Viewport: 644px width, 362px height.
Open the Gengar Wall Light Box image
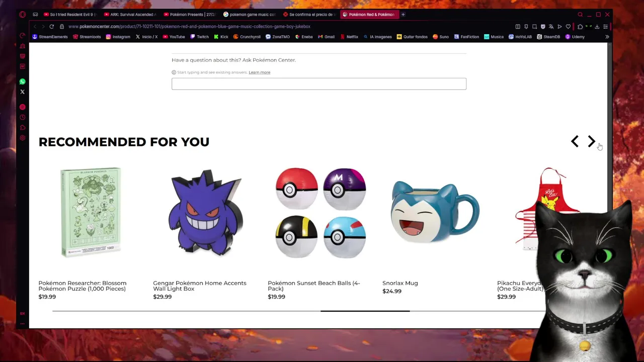[206, 212]
